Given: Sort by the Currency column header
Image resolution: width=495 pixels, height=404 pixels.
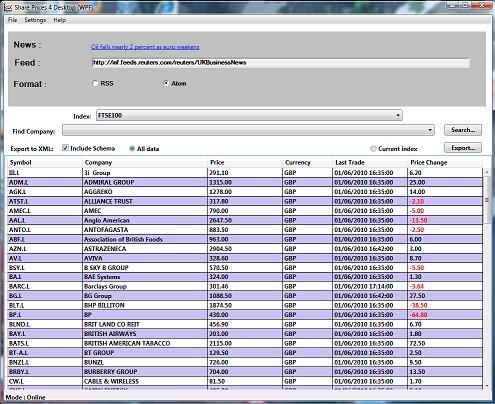Looking at the screenshot, I should coord(307,163).
